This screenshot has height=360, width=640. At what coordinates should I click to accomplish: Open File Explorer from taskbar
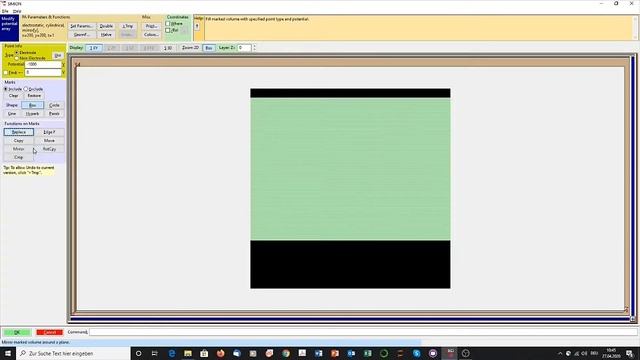188,353
